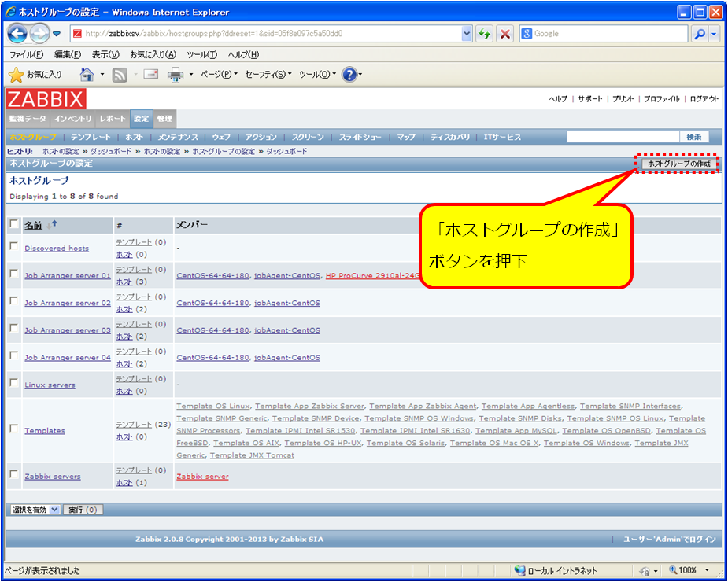728x582 pixels.
Task: Click the RSS feeds icon in toolbar
Action: pyautogui.click(x=120, y=75)
